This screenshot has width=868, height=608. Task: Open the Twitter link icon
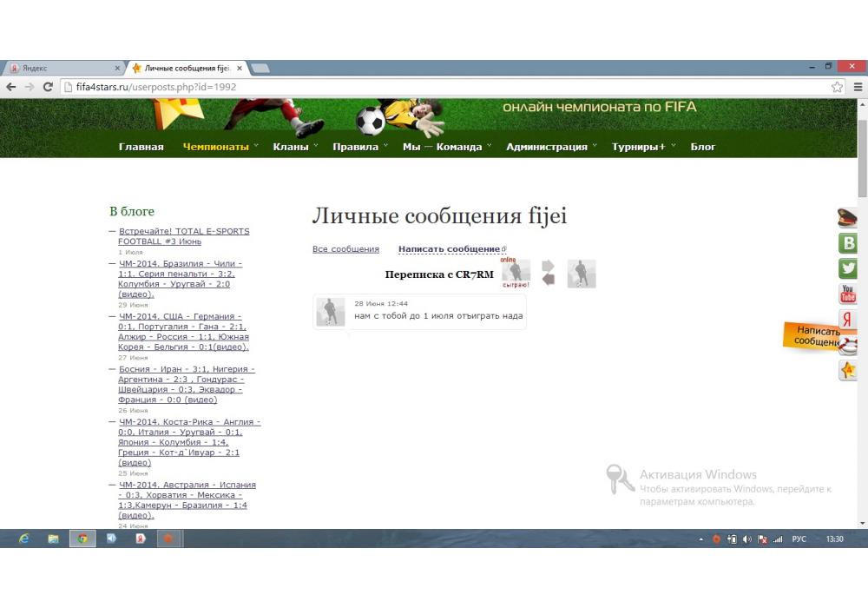point(848,268)
